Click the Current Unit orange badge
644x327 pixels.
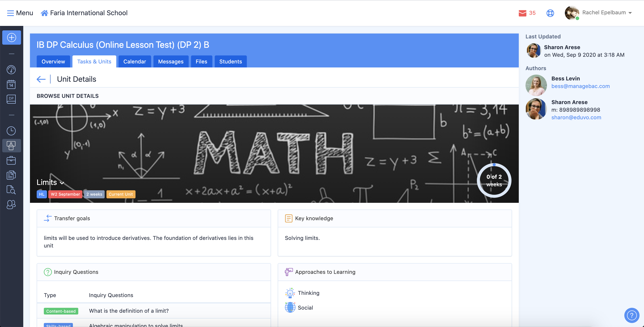click(x=121, y=194)
